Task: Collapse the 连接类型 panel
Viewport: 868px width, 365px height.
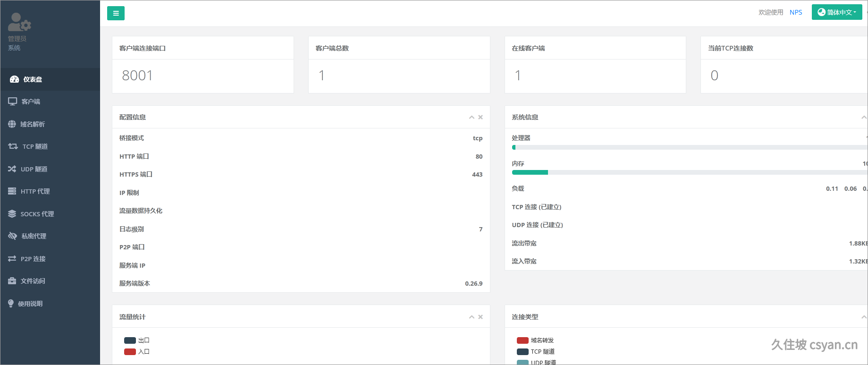Action: pos(864,317)
